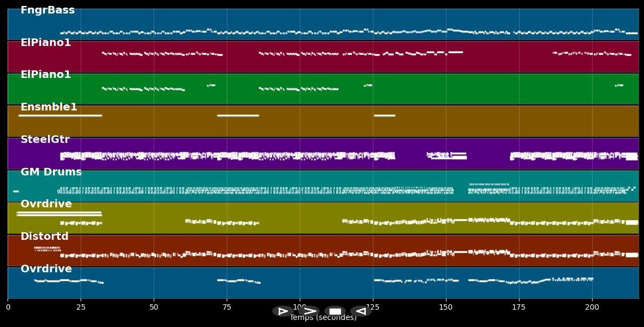This screenshot has width=644, height=327.
Task: Click the 25 second tick on the time axis
Action: tap(81, 307)
